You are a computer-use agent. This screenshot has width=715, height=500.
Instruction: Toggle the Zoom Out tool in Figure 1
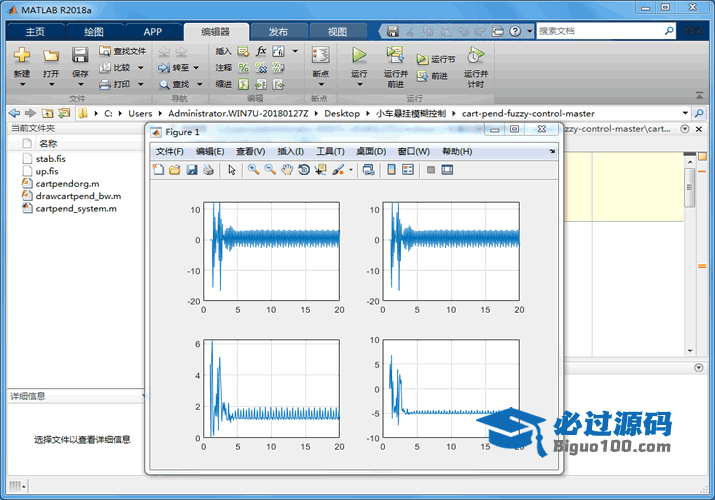click(x=270, y=170)
